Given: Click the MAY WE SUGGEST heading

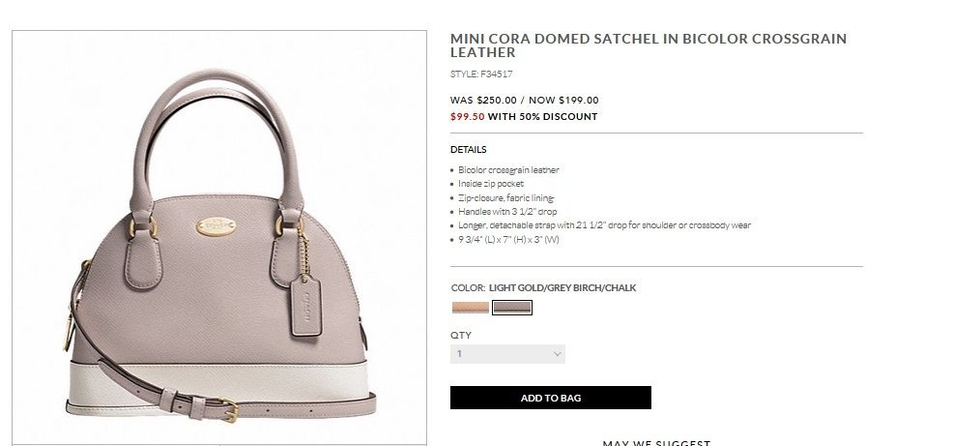Looking at the screenshot, I should pyautogui.click(x=656, y=442).
